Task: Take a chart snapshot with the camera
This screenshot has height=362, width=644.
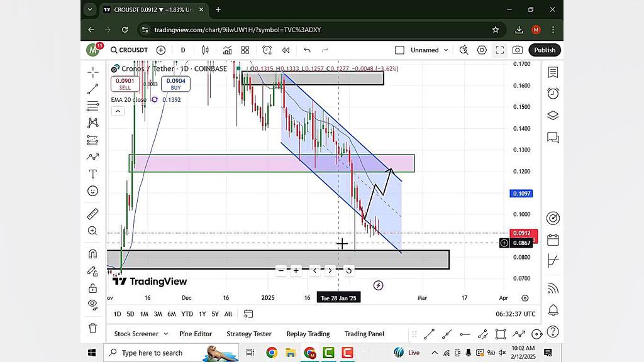Action: point(518,50)
